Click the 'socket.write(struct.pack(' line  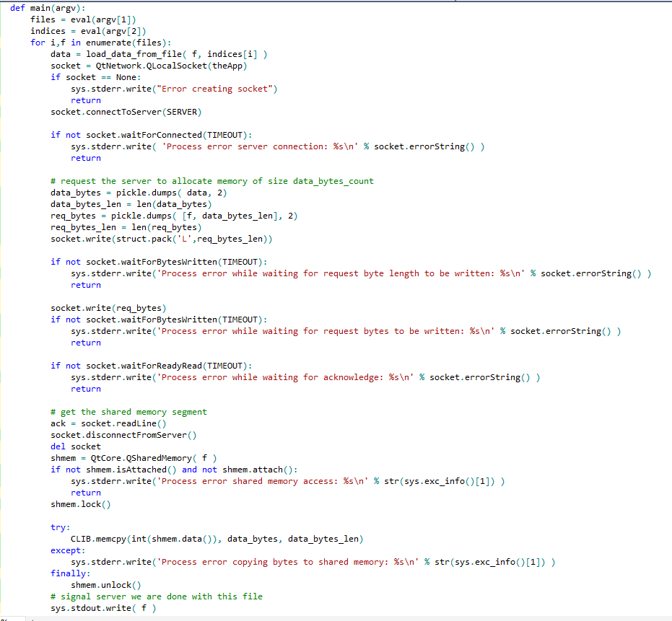(162, 239)
